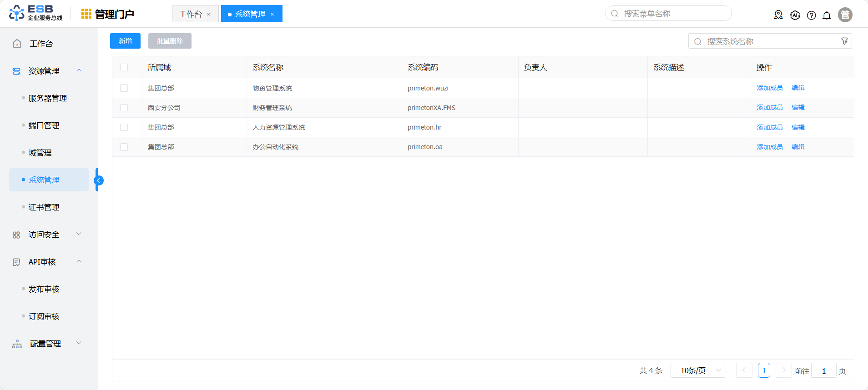Click the location badge icon in header
Screen dimensions: 868x390
click(778, 15)
